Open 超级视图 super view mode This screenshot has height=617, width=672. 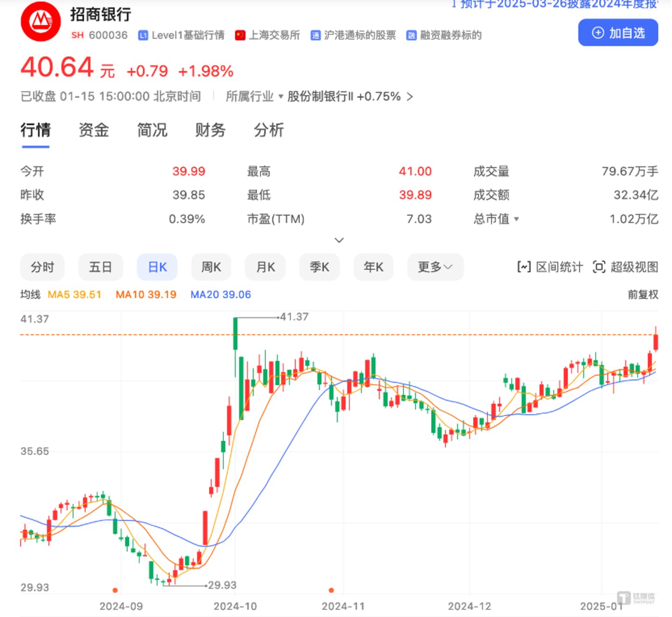point(625,267)
